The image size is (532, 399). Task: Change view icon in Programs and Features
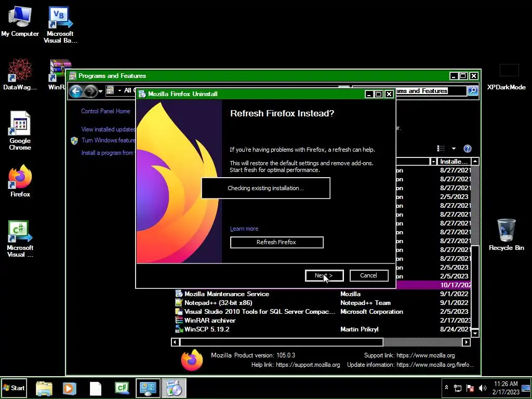[441, 149]
